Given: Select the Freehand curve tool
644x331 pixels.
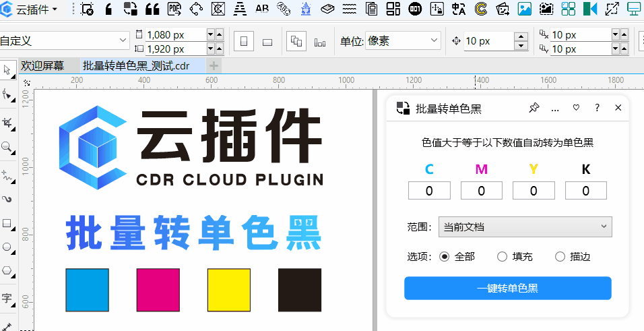Looking at the screenshot, I should 7,176.
